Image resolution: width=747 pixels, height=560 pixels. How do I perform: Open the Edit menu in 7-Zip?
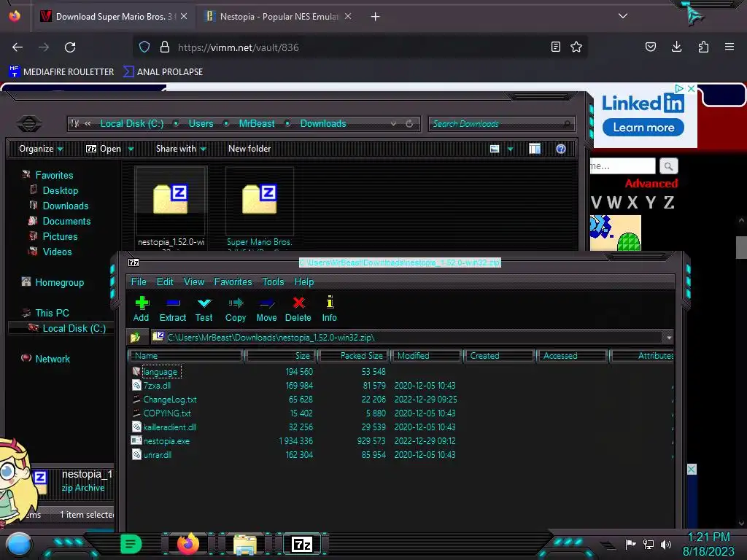coord(165,282)
